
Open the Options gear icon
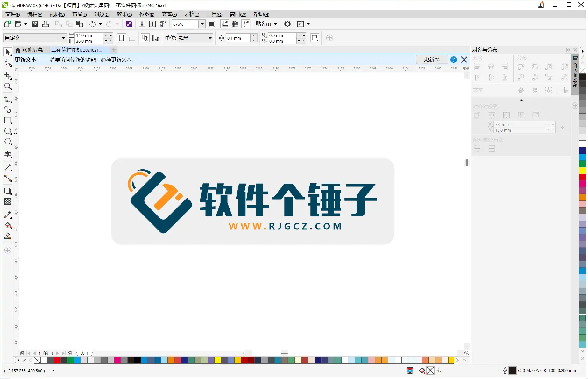tap(287, 24)
